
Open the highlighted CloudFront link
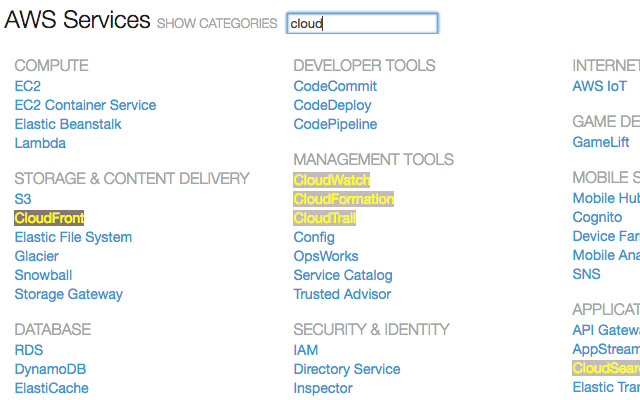(49, 218)
